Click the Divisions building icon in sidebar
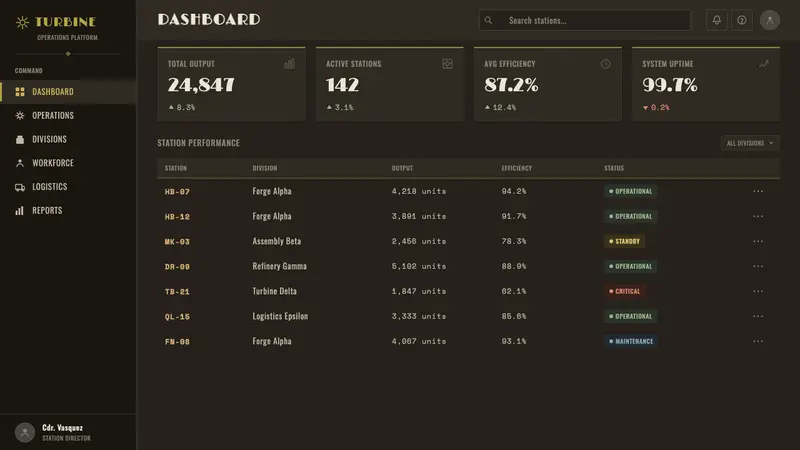The height and width of the screenshot is (450, 800). (20, 139)
